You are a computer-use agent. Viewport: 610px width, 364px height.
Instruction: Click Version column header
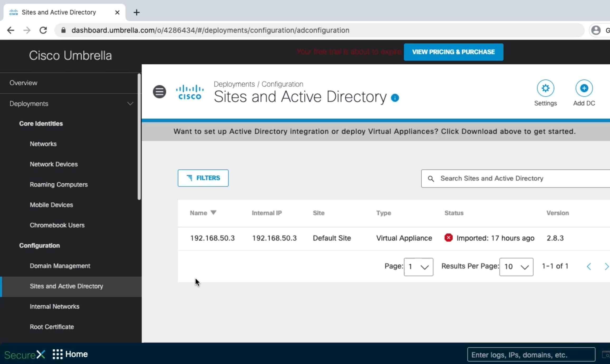[557, 213]
